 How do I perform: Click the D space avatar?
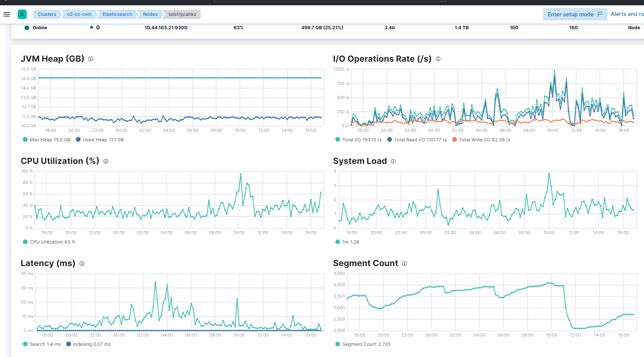tap(22, 14)
